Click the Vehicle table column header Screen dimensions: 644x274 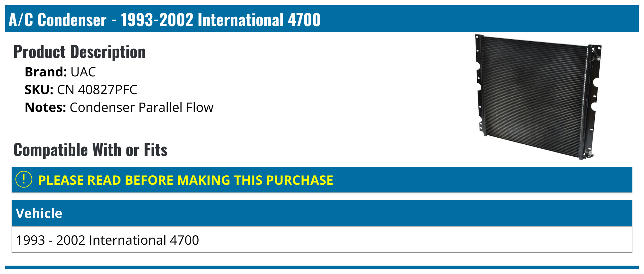click(x=39, y=213)
